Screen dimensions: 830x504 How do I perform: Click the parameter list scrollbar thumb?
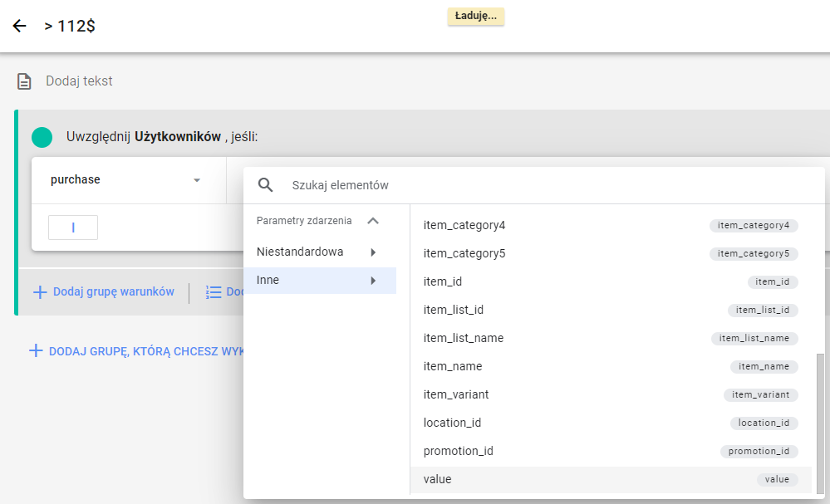(x=821, y=423)
